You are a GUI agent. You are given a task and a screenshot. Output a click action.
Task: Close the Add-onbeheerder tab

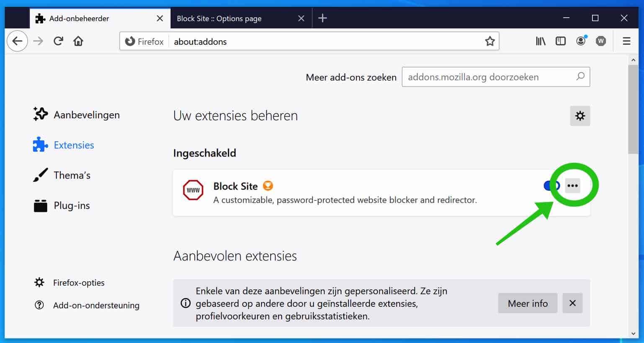tap(160, 18)
